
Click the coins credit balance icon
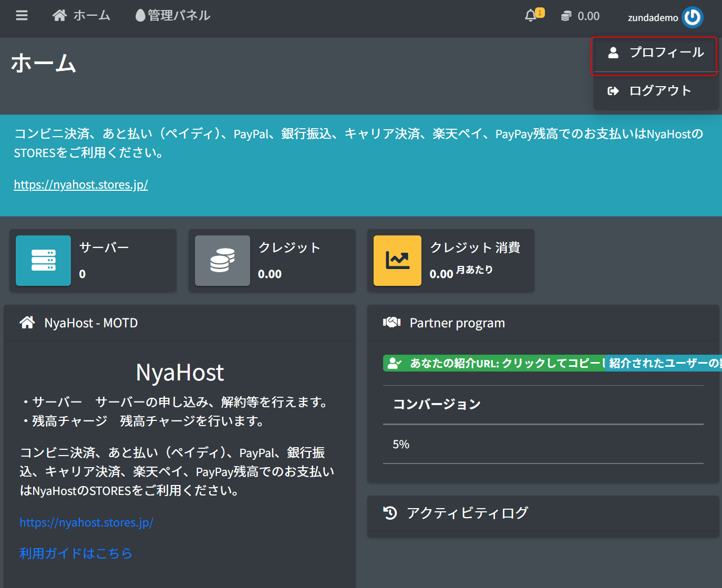(566, 16)
